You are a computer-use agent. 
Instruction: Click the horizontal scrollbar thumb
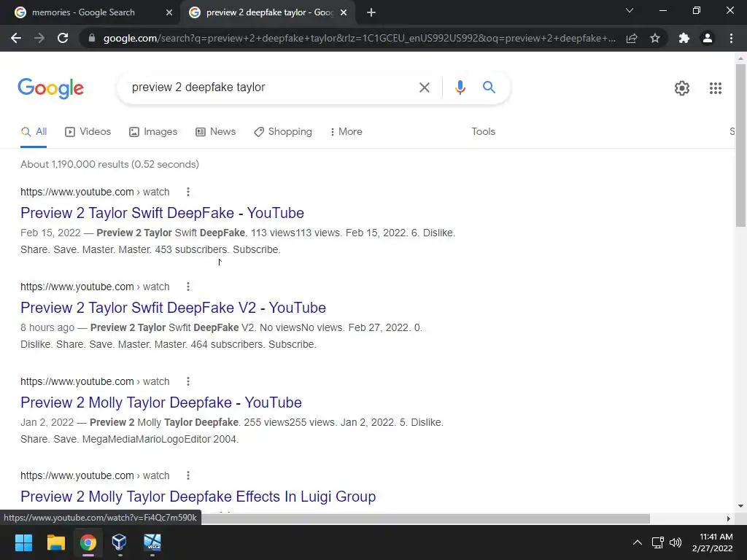click(425, 518)
